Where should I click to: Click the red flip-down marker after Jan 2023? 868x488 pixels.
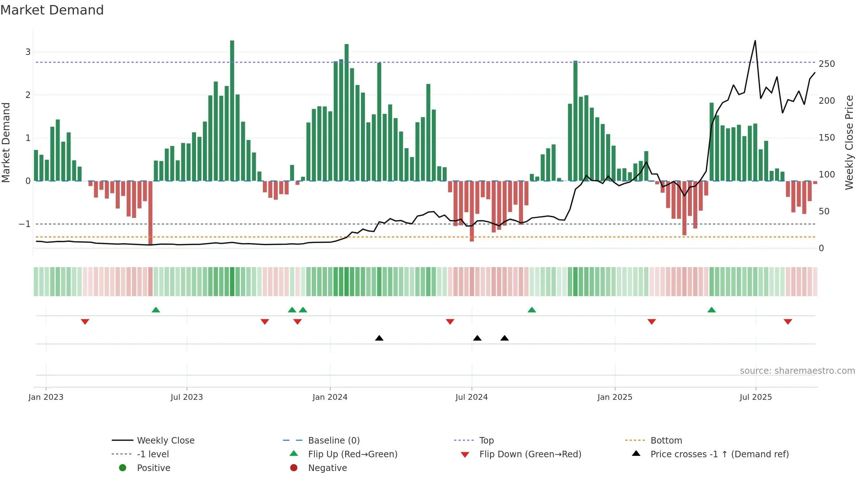[x=85, y=322]
